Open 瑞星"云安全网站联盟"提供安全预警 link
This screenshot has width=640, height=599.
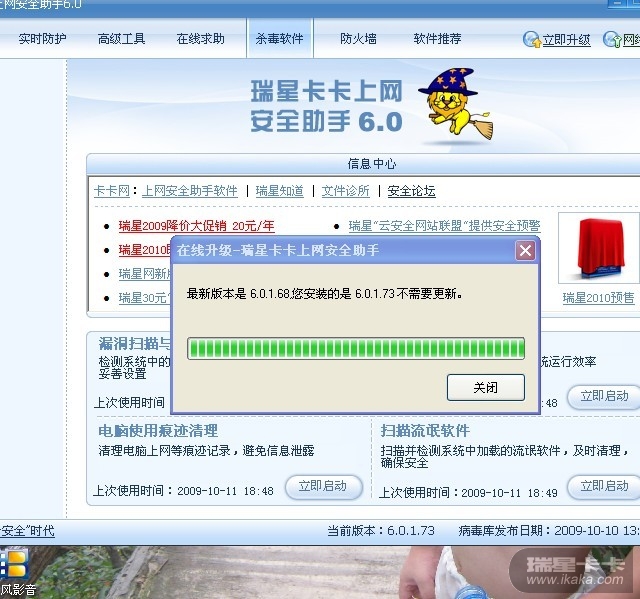coord(444,226)
